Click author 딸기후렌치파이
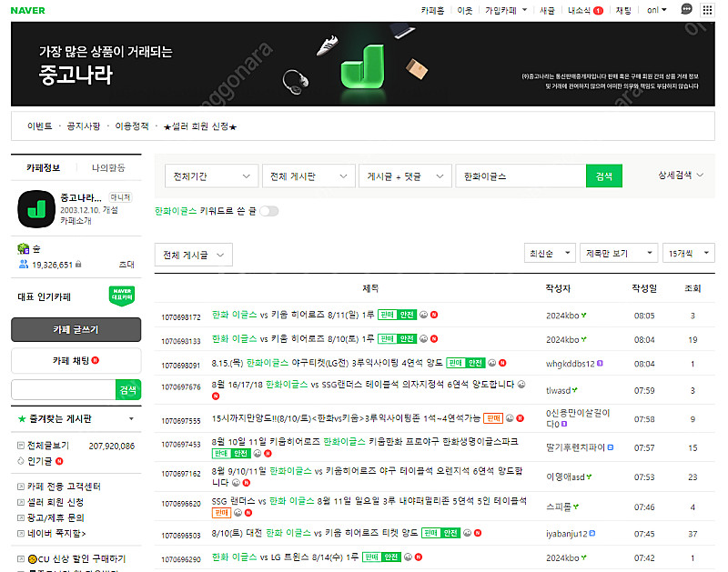728x572 pixels. click(576, 447)
